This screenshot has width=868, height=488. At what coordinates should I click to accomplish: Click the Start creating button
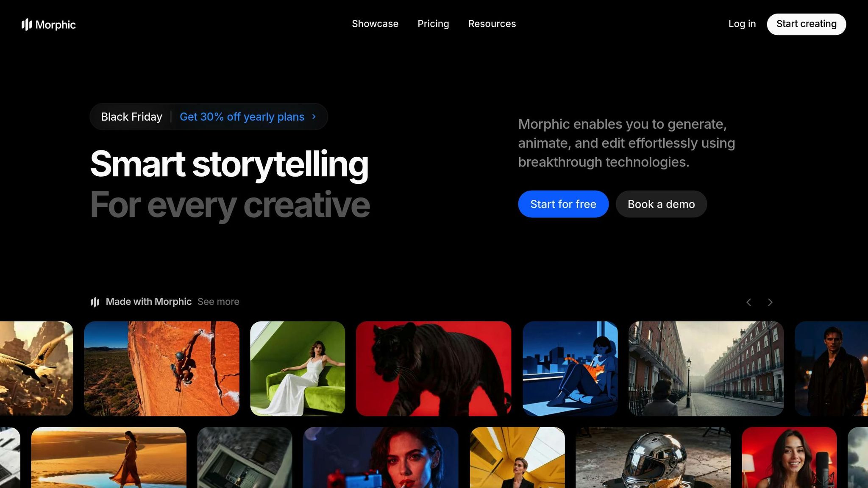[x=806, y=24]
